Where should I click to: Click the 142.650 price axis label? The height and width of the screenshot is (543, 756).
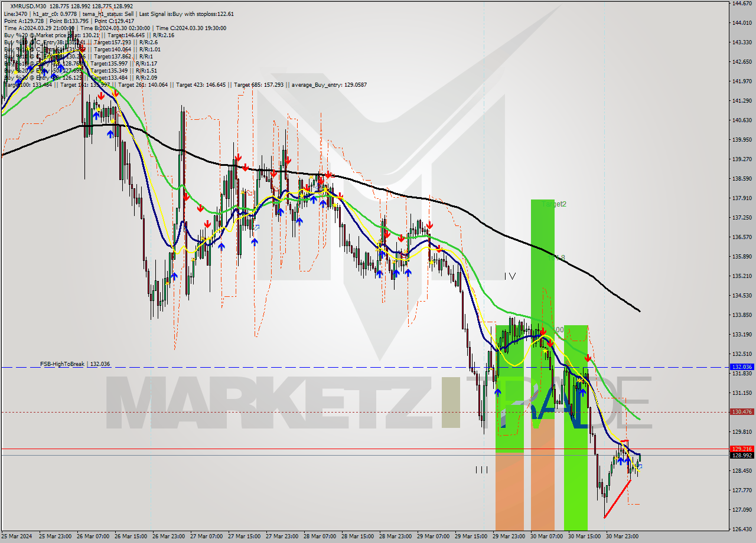tap(742, 62)
